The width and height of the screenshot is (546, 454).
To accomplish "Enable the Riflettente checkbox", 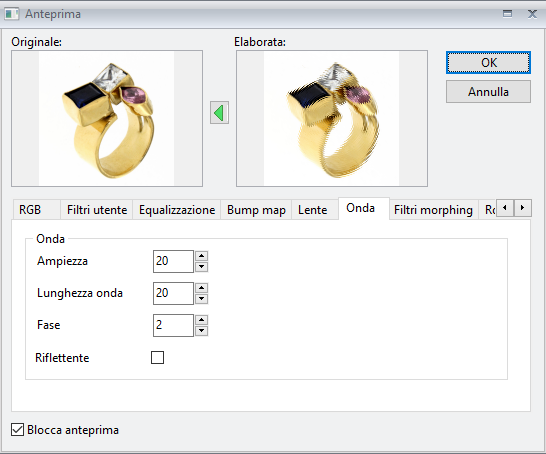I will click(x=157, y=358).
